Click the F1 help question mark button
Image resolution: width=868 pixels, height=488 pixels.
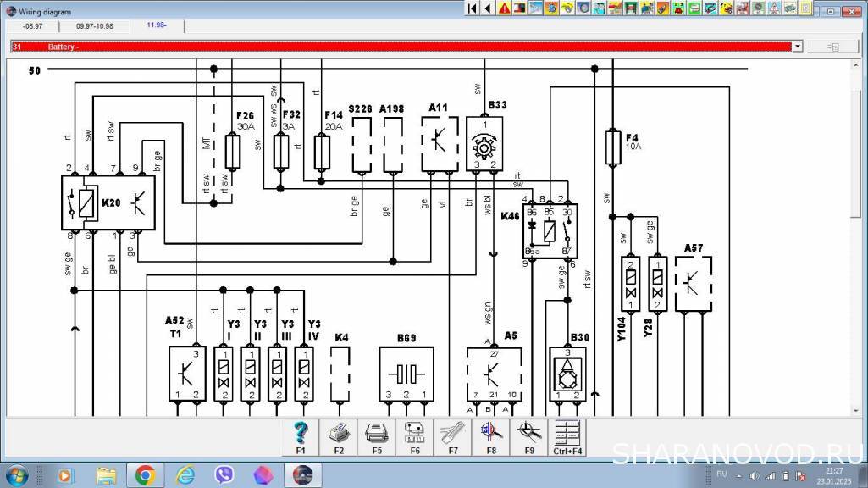coord(301,437)
